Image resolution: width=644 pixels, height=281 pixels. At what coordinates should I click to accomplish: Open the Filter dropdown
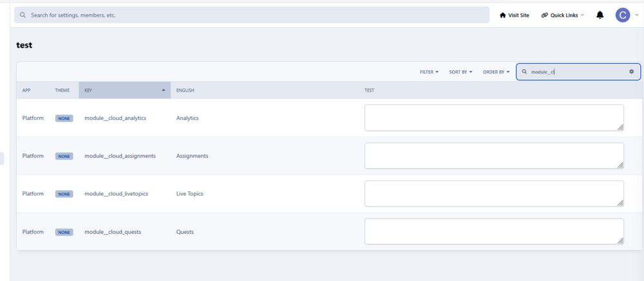pos(429,72)
